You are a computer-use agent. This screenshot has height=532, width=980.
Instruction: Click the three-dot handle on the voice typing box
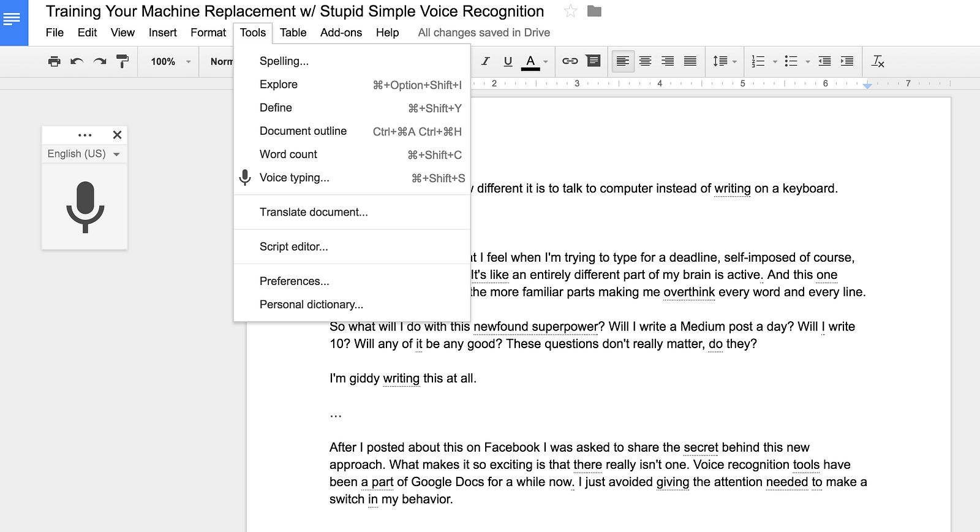tap(85, 135)
